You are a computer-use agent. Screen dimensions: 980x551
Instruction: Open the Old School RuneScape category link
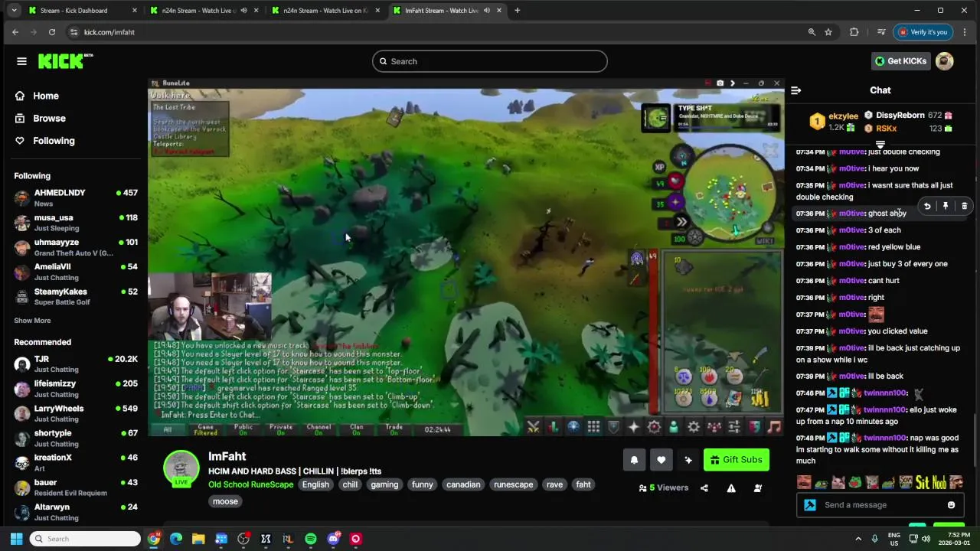click(250, 484)
